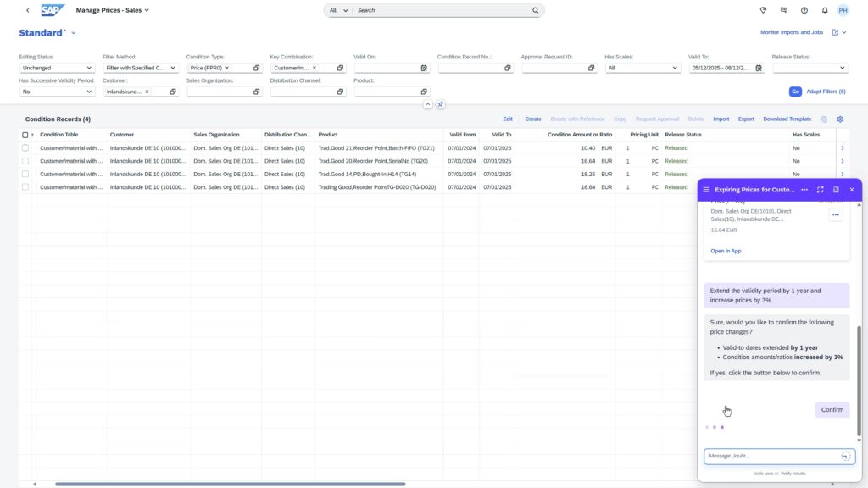
Task: Open Joule panel hamburger menu
Action: click(706, 190)
